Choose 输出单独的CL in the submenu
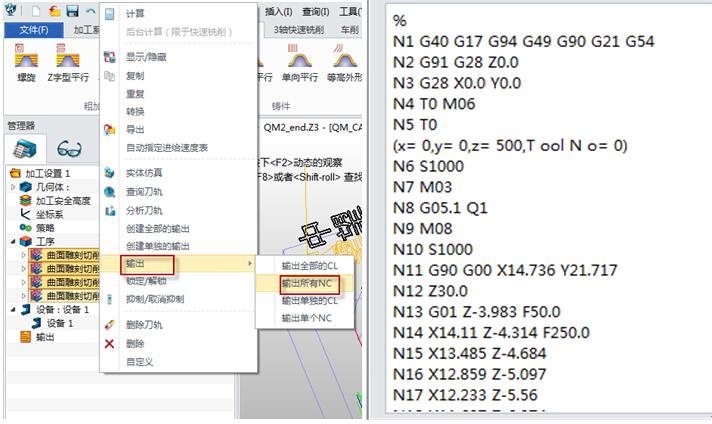This screenshot has height=424, width=712. pos(310,301)
